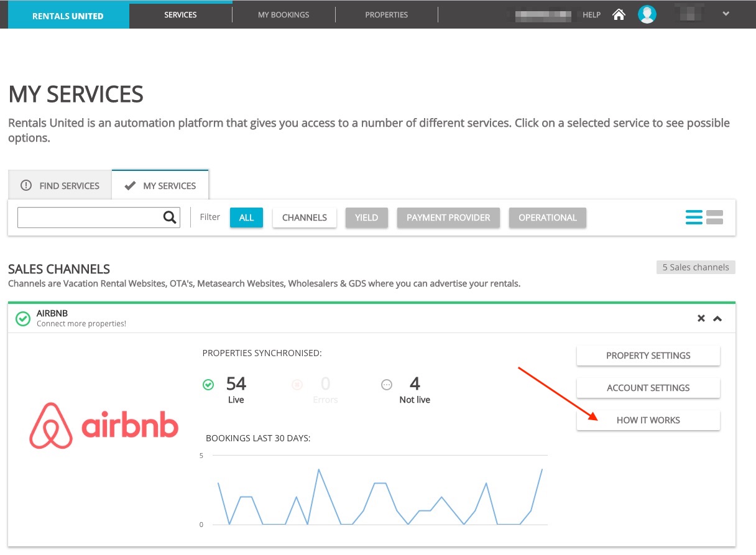Click the Live properties check icon
Viewport: 756px width, 555px height.
208,385
